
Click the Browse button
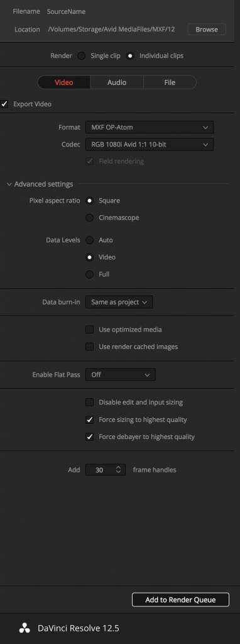coord(207,30)
